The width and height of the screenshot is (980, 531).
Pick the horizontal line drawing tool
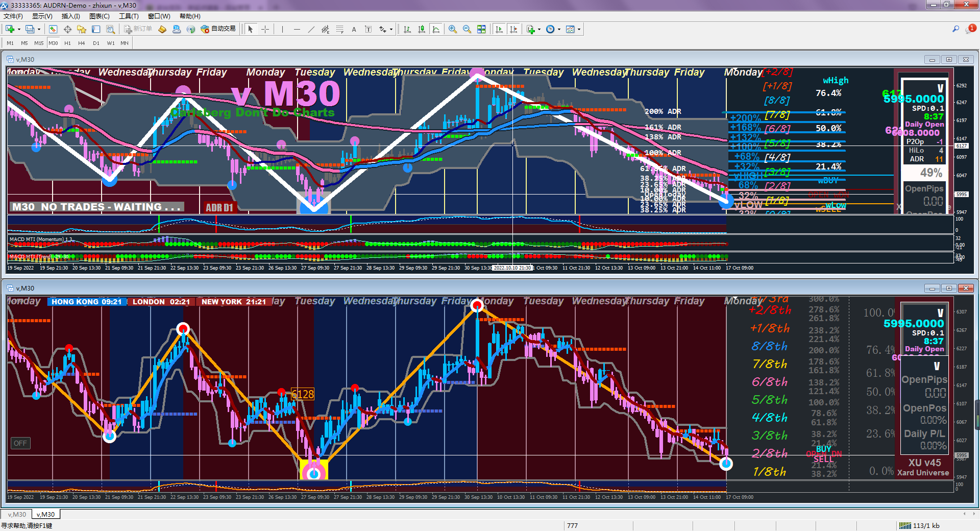tap(297, 29)
